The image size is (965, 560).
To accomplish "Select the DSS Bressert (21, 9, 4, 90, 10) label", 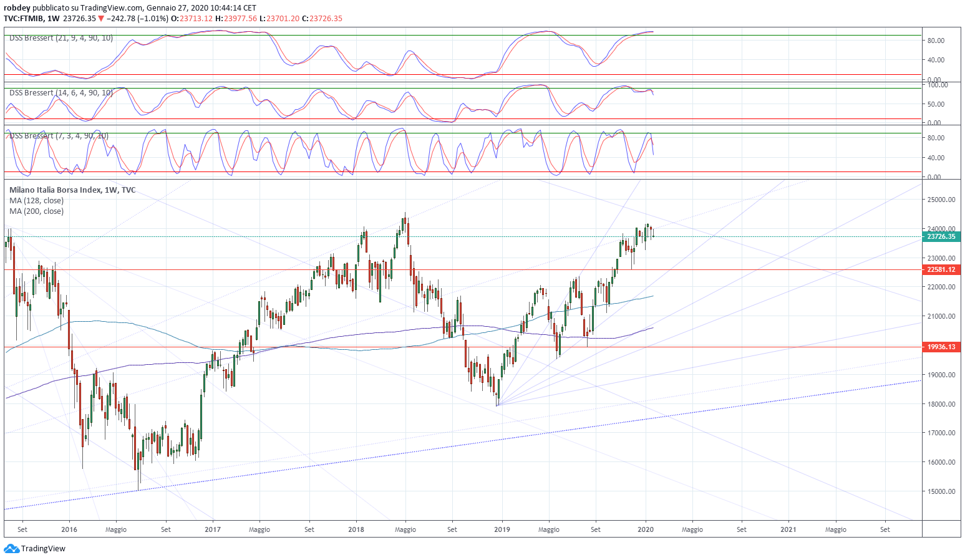I will click(x=61, y=38).
